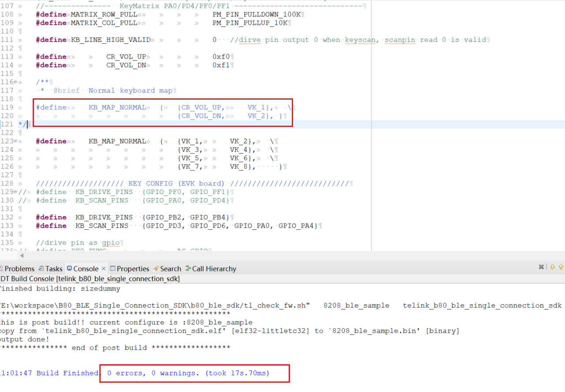The width and height of the screenshot is (565, 392).
Task: Click KB_MAP_NORMAL on line 123
Action: click(117, 141)
